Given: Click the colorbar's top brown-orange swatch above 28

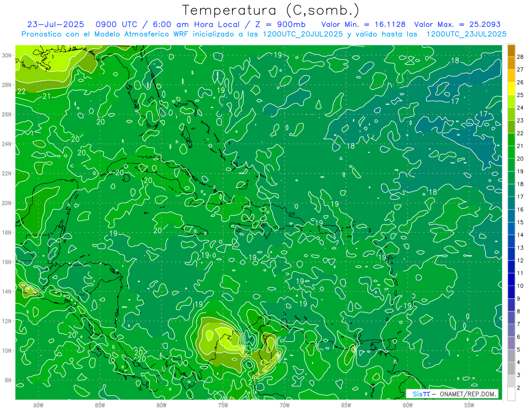Looking at the screenshot, I should 511,50.
